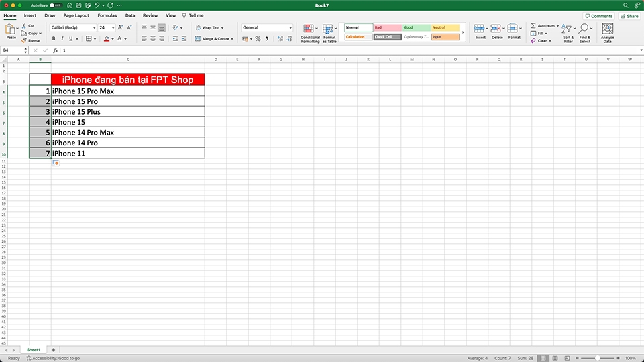The height and width of the screenshot is (362, 644).
Task: Click Merge & Centre
Action: (214, 39)
